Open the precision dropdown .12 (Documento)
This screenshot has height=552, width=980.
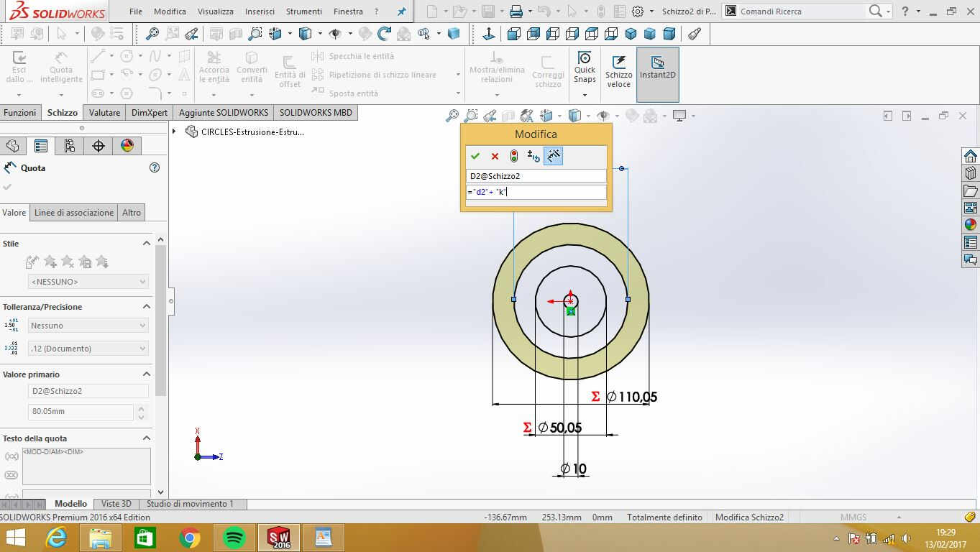tap(88, 349)
